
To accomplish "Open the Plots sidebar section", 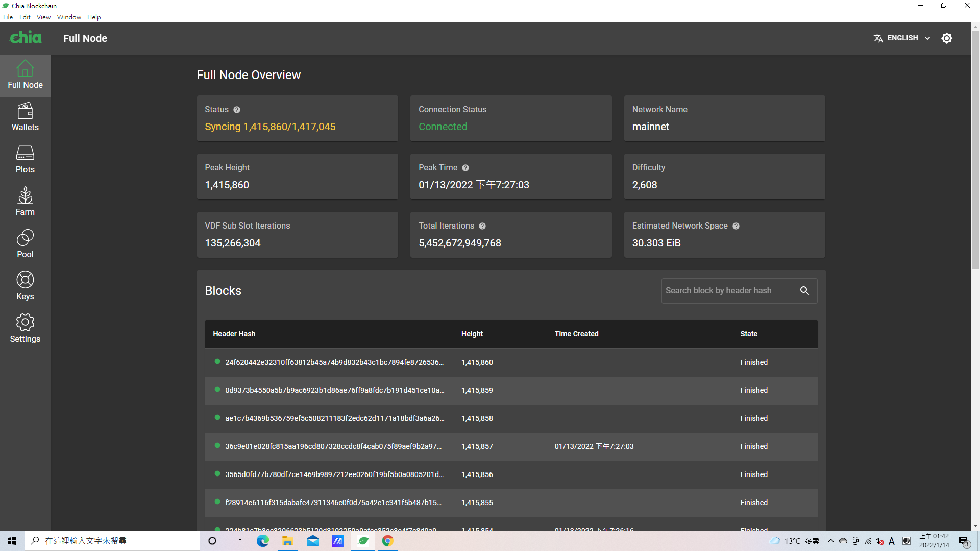I will [25, 160].
